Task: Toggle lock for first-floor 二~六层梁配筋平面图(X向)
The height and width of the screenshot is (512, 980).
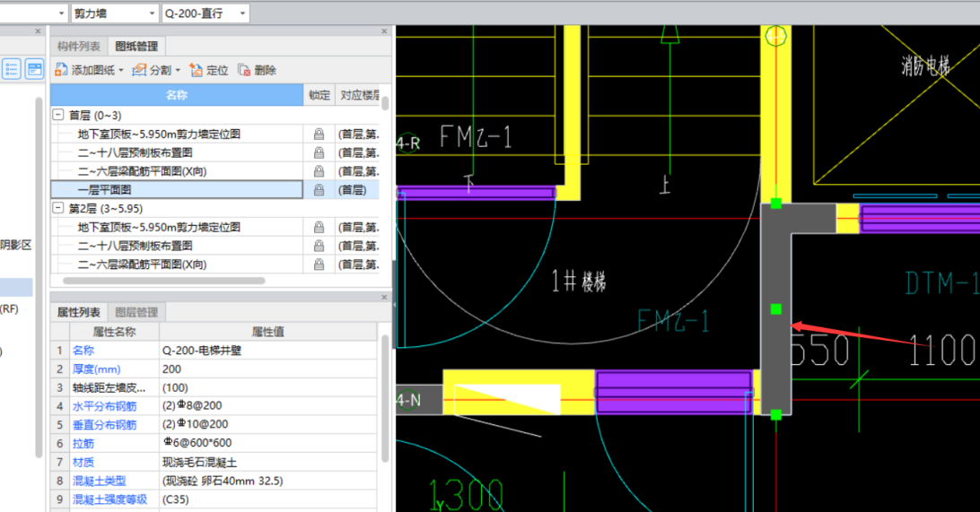Action: 319,171
